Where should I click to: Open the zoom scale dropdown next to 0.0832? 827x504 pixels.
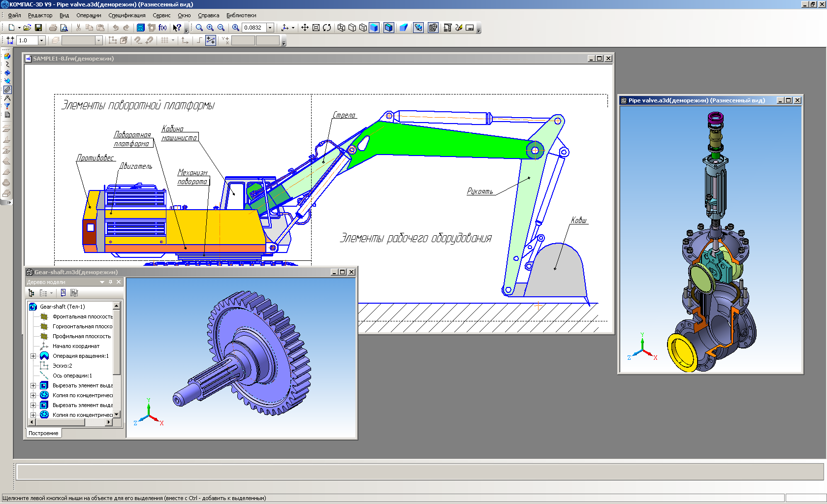coord(270,28)
